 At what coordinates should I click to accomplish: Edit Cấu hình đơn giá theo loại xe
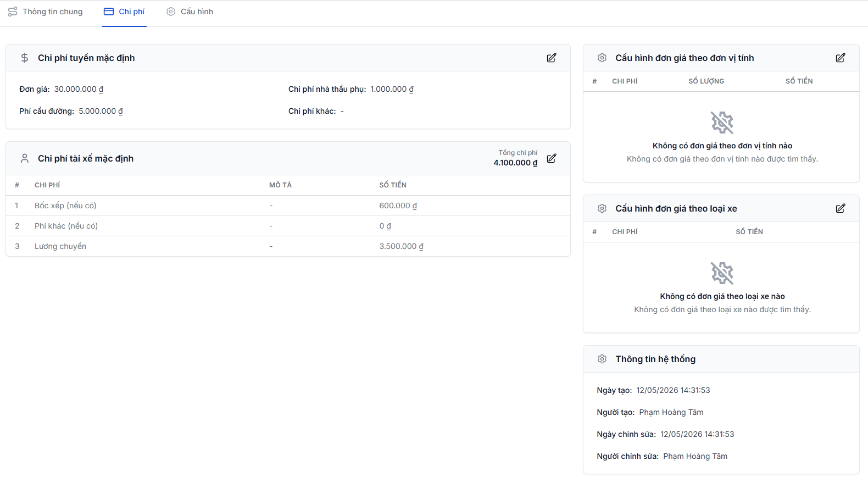click(x=841, y=208)
